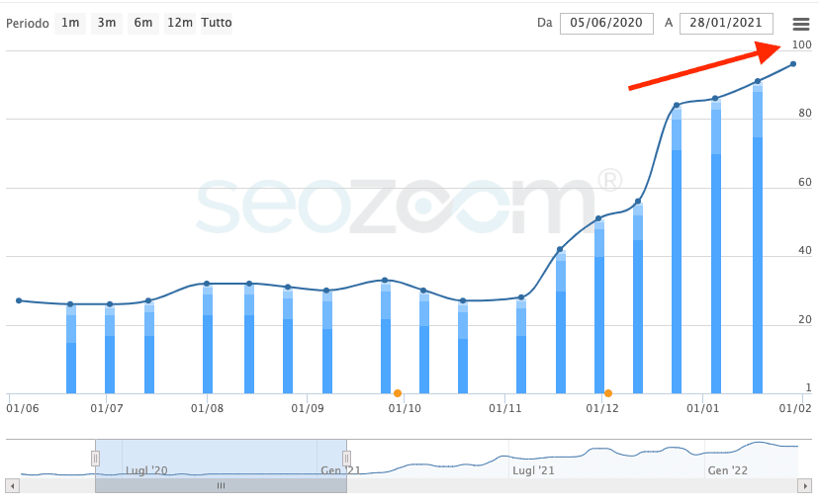Grab the right navigator range handle
Image resolution: width=819 pixels, height=504 pixels.
click(x=347, y=458)
